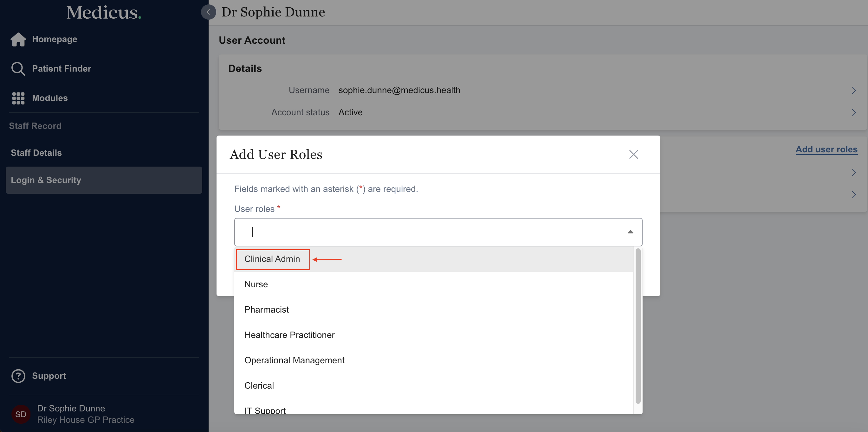Expand the Account status row chevron
868x432 pixels.
853,112
